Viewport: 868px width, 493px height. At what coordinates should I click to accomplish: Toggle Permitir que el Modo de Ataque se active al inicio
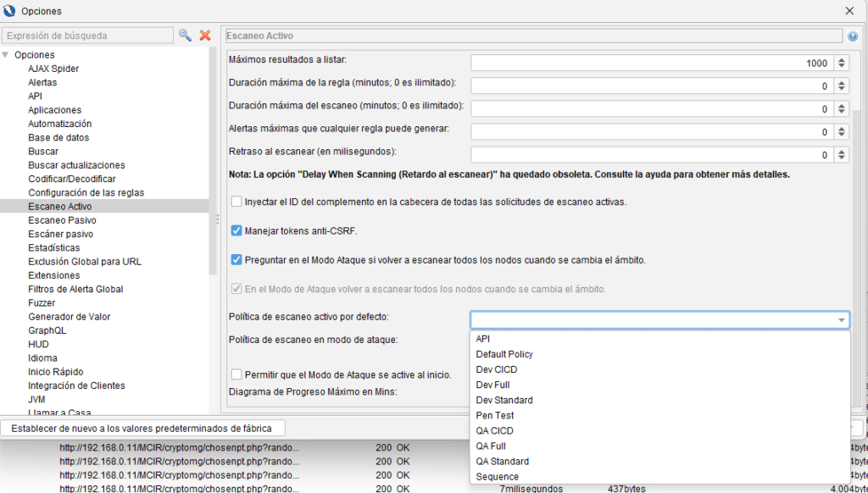[236, 374]
